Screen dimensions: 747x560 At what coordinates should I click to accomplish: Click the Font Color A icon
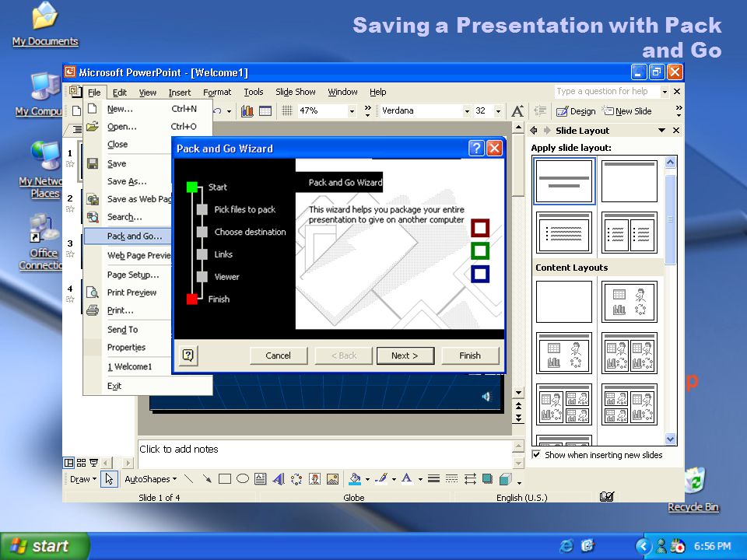tap(406, 478)
